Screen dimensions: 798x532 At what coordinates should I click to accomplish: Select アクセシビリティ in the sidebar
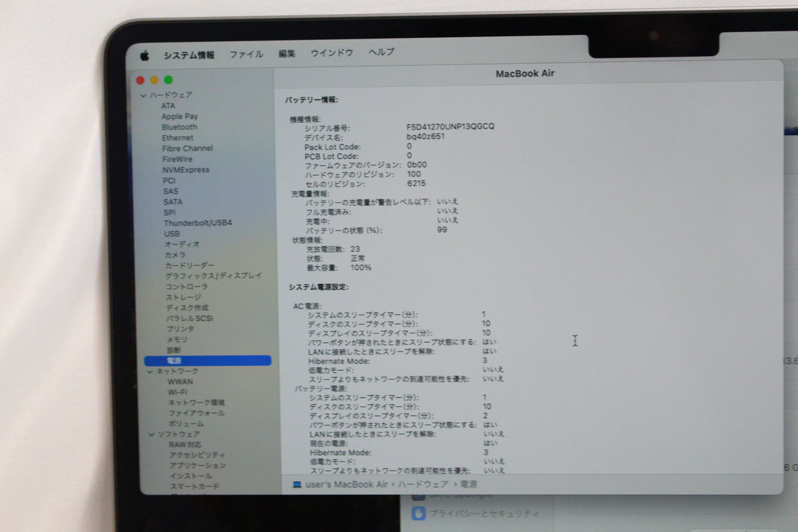197,455
